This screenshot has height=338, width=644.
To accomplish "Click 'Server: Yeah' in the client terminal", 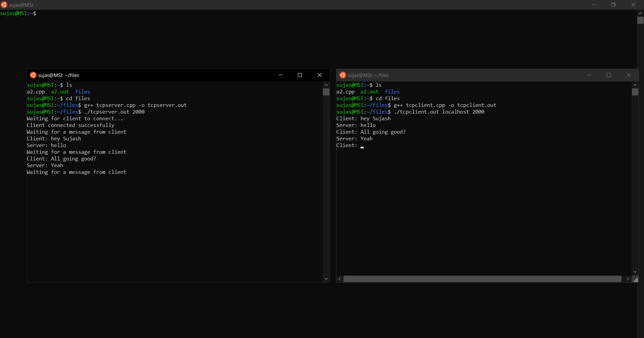I will tap(355, 139).
